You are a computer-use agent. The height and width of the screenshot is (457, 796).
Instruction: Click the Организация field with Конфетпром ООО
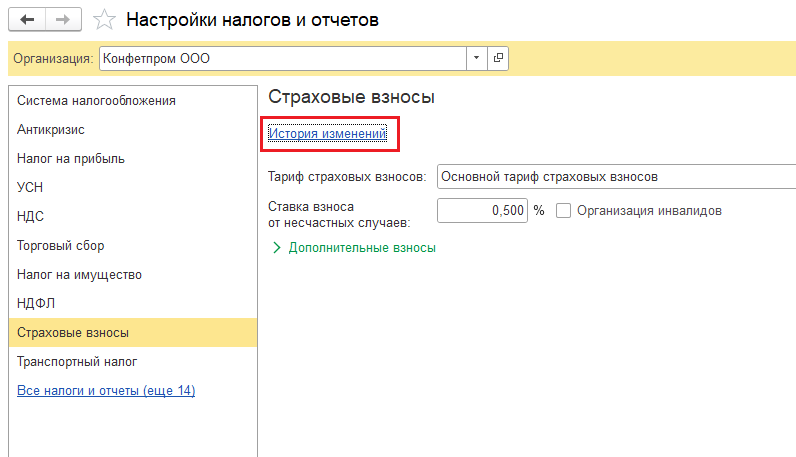tap(283, 58)
